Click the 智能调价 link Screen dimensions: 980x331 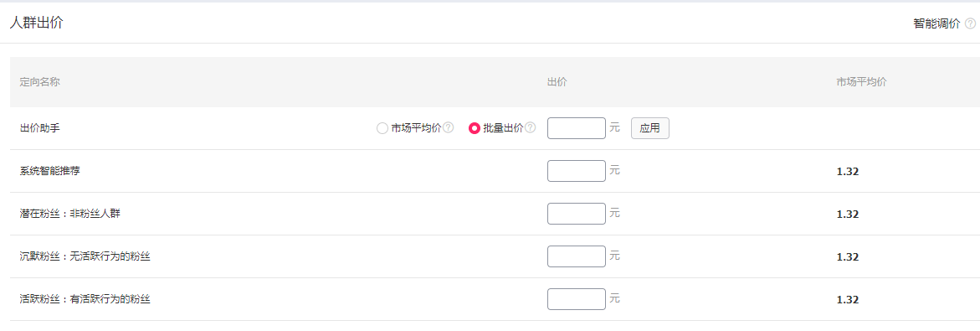point(936,23)
